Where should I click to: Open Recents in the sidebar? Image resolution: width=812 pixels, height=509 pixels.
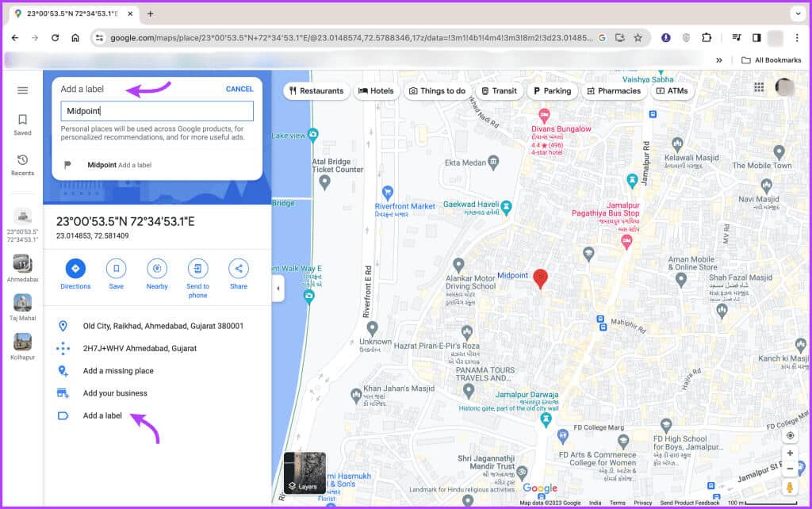[22, 165]
